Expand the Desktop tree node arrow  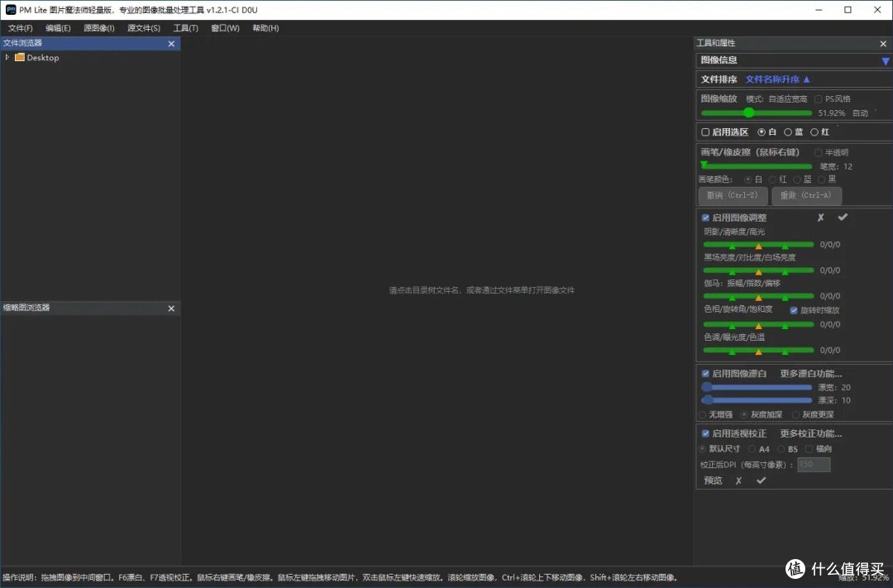pos(7,58)
